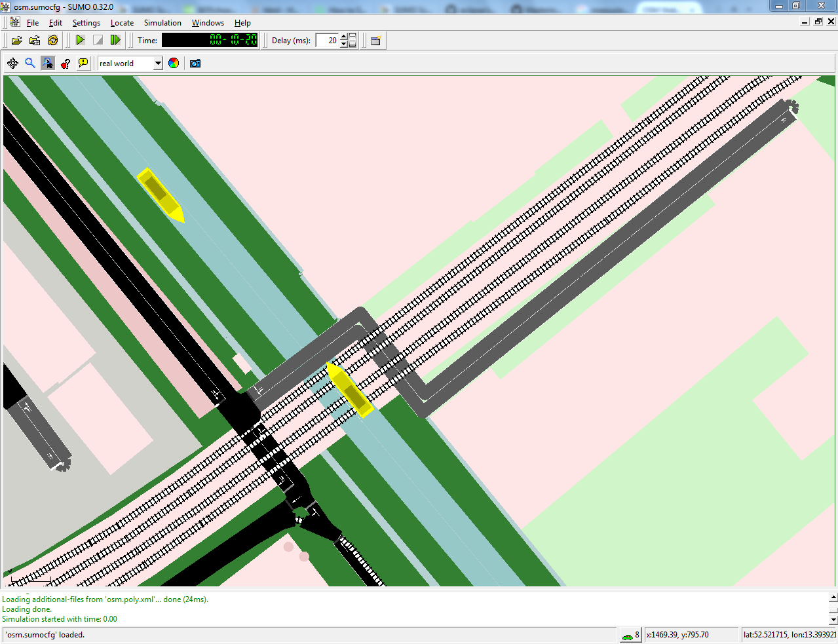
Task: Click the open simulation folder icon
Action: [17, 41]
